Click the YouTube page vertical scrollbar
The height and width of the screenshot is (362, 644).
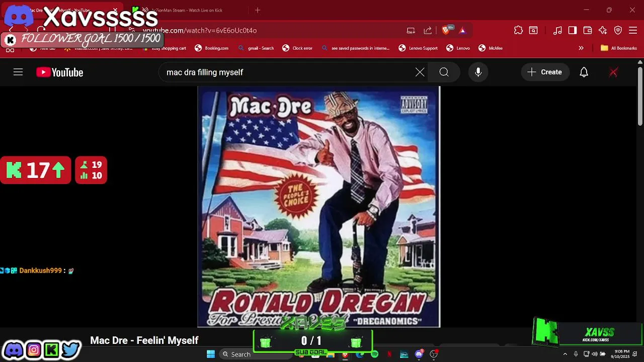[x=640, y=96]
